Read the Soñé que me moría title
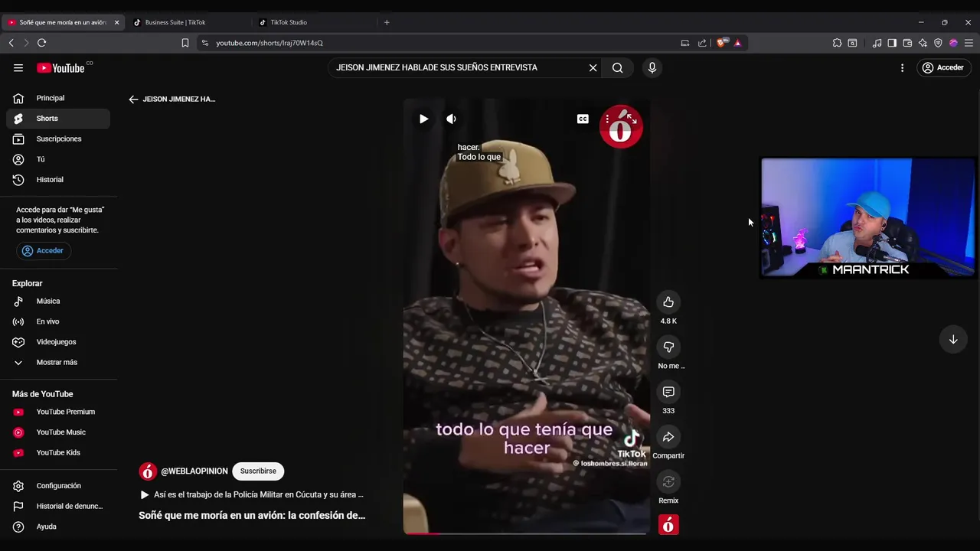This screenshot has width=980, height=551. click(x=252, y=516)
